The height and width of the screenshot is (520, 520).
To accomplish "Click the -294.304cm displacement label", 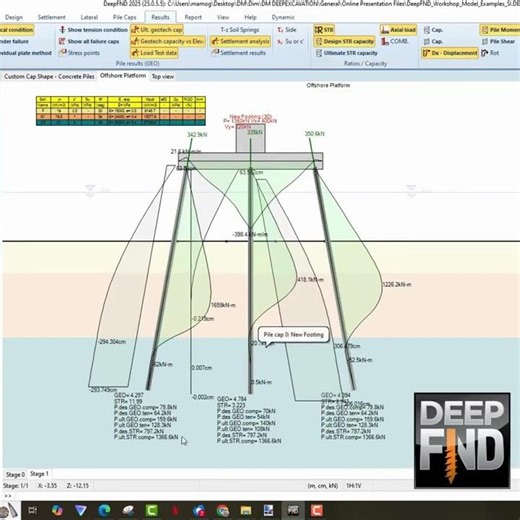I will click(112, 342).
